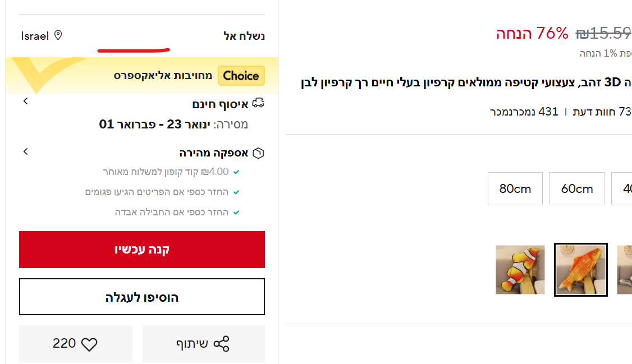Image resolution: width=632 pixels, height=364 pixels.
Task: Click the fast delivery box icon
Action: coord(258,153)
